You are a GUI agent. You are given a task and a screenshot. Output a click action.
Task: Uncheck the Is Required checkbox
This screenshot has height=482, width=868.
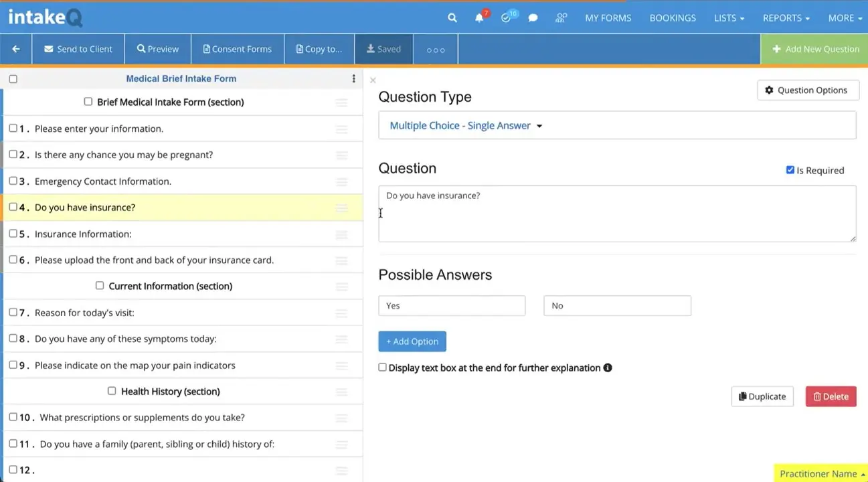(790, 170)
